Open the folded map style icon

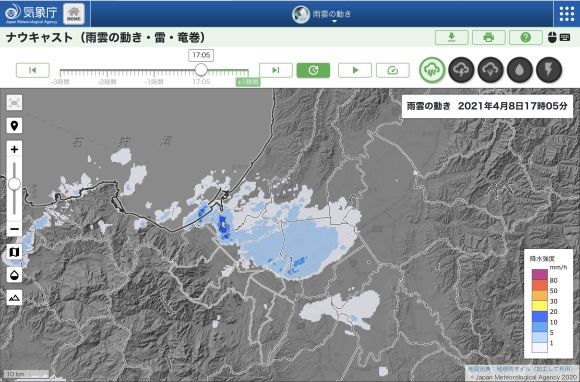tap(14, 252)
